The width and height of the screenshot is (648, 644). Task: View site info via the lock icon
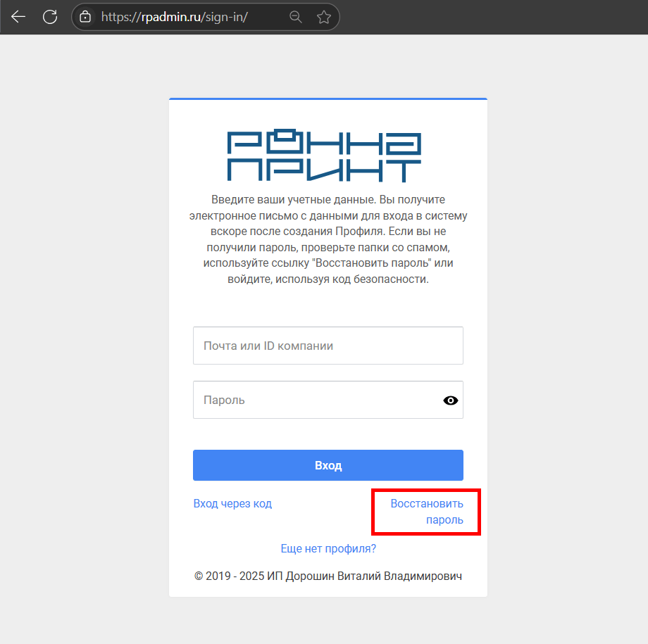click(85, 17)
